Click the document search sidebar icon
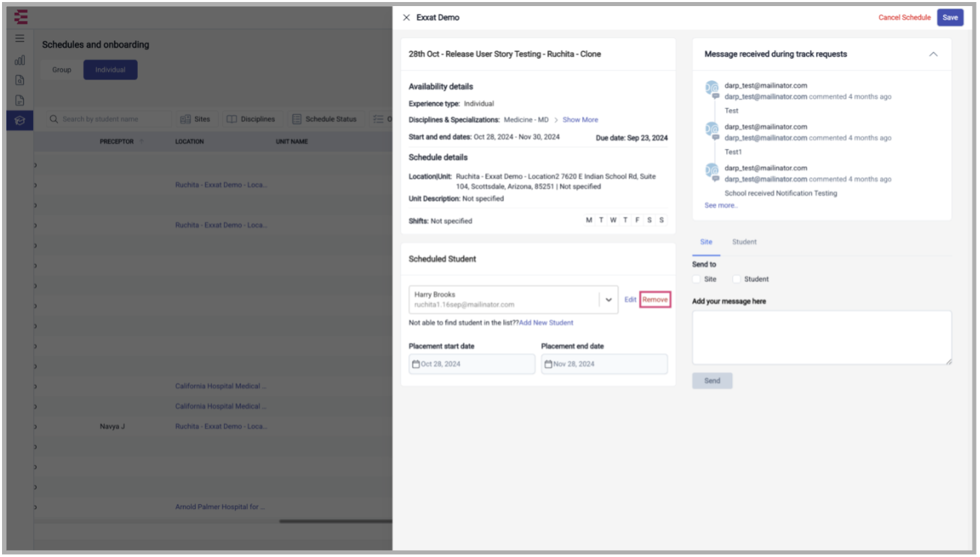980x557 pixels. [20, 80]
